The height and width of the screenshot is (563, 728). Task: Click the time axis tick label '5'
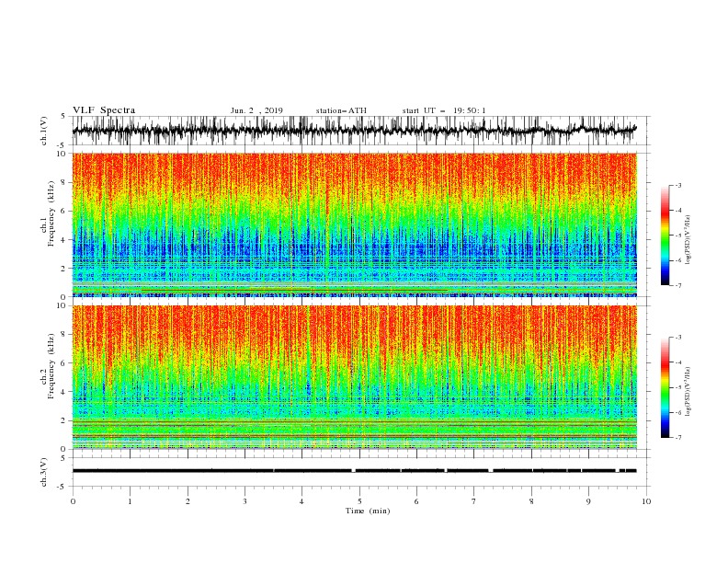pyautogui.click(x=359, y=501)
